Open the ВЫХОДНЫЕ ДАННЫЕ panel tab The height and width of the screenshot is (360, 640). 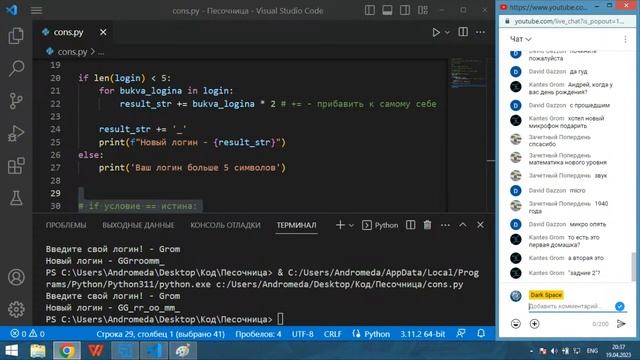pyautogui.click(x=138, y=225)
